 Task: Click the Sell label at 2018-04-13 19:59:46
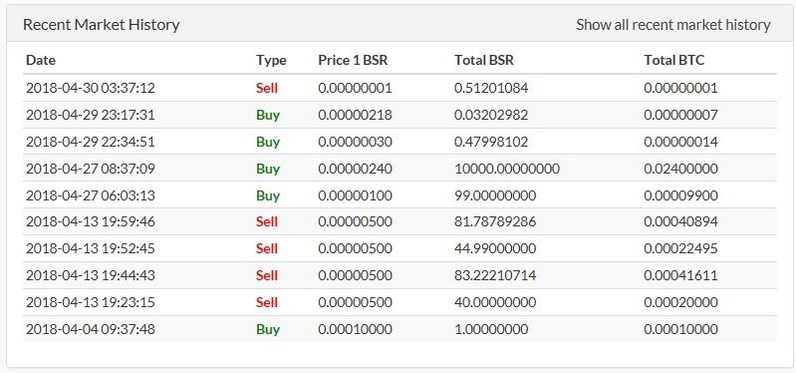(x=267, y=222)
